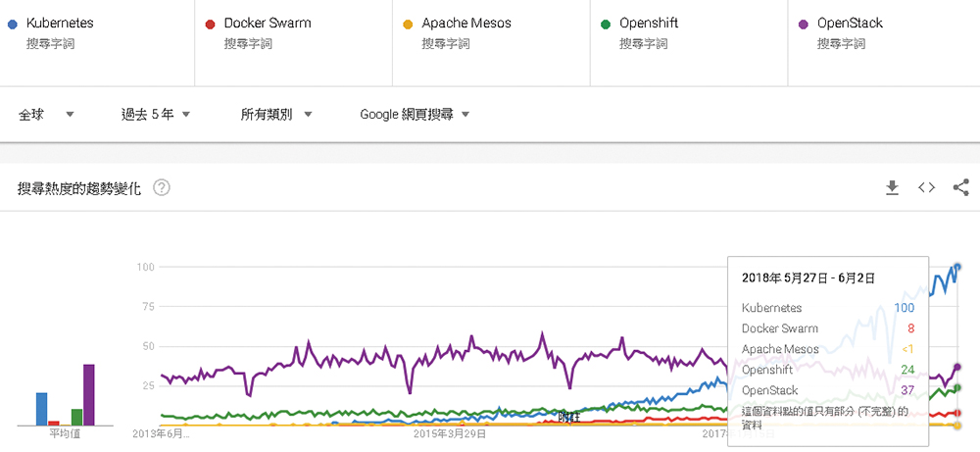Screen dimensions: 980x452
Task: Click the red Docker Swarm average bar
Action: [53, 423]
